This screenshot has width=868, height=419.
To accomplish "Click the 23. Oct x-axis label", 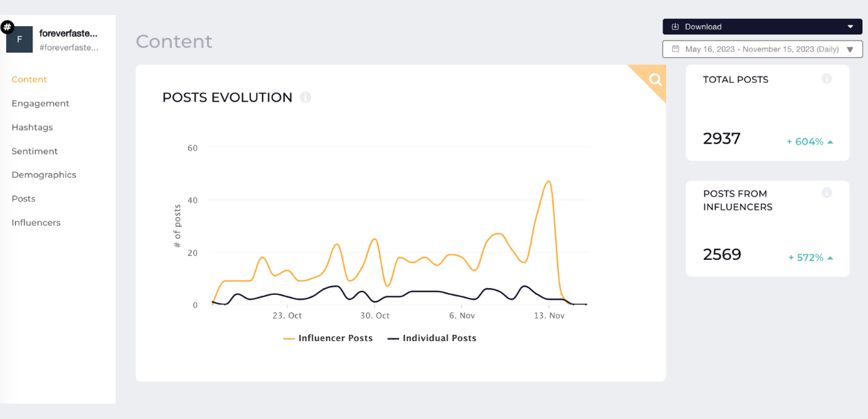I will coord(287,316).
